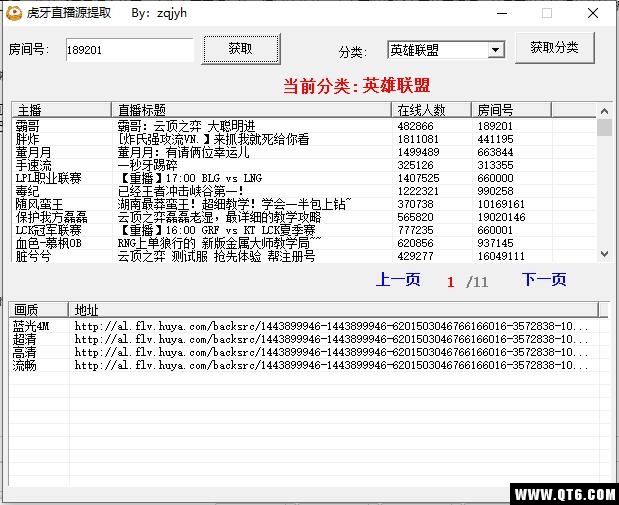619x505 pixels.
Task: Click online count 1499489
Action: pyautogui.click(x=418, y=152)
